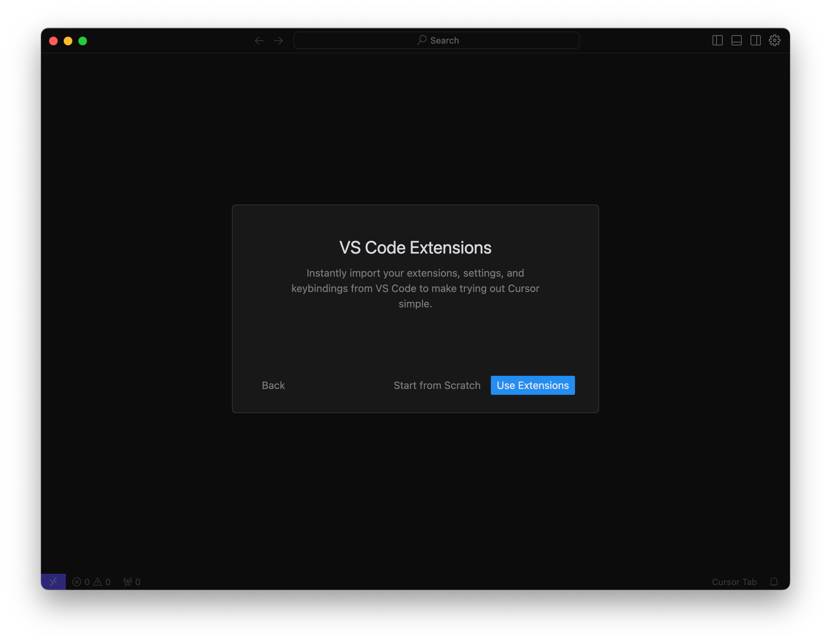Click the errors count icon
The width and height of the screenshot is (831, 644).
[77, 581]
